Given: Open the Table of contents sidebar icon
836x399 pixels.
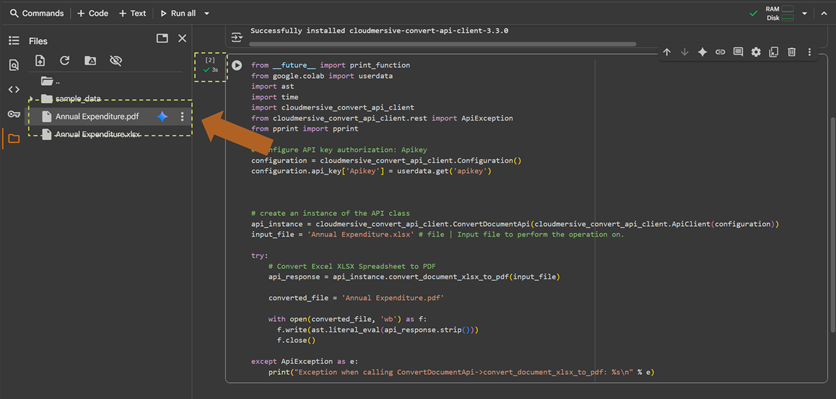Looking at the screenshot, I should [x=14, y=41].
